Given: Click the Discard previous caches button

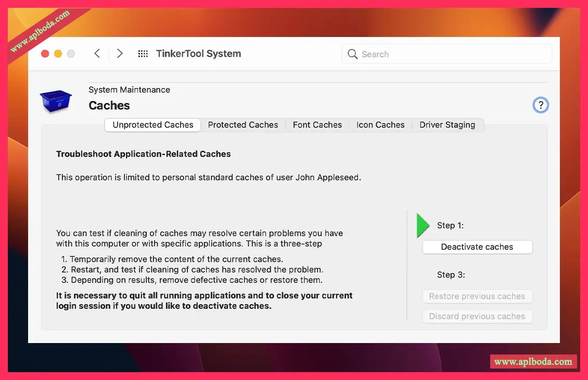Looking at the screenshot, I should (477, 316).
